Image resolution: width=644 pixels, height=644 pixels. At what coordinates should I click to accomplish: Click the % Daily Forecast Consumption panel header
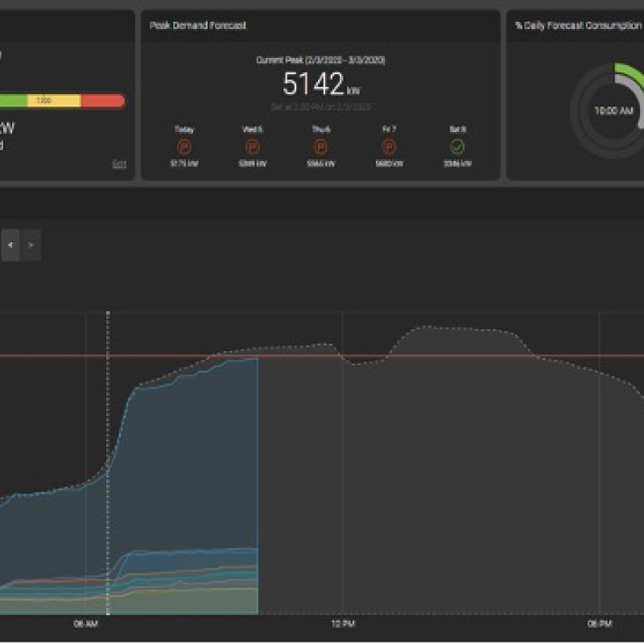point(581,25)
